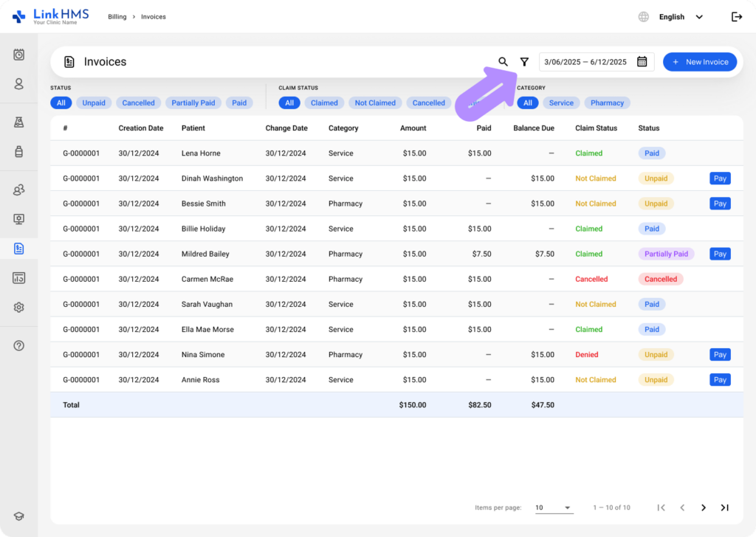Open the items per page dropdown
Viewport: 756px width, 537px height.
(x=554, y=507)
